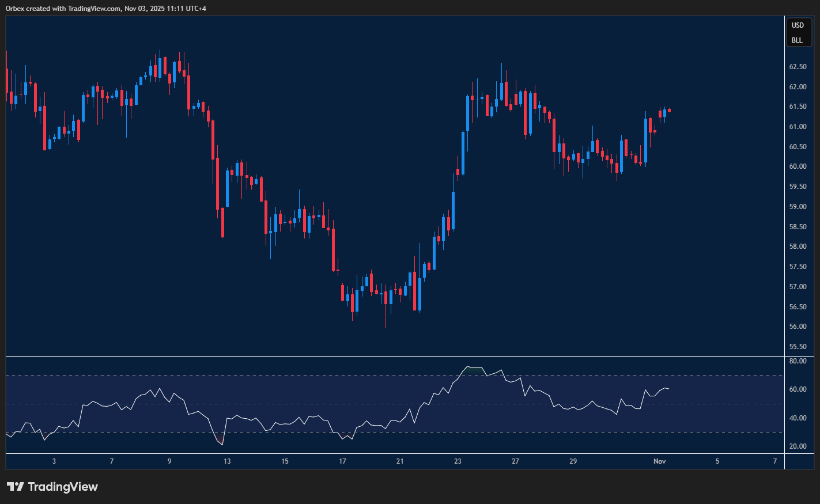
Task: Click the TradingView wordmark text
Action: [63, 487]
